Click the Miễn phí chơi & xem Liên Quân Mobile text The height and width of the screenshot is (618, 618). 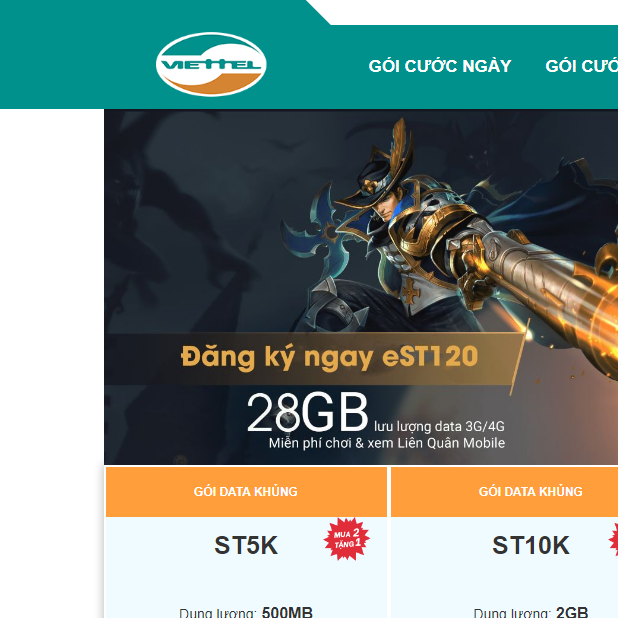coord(387,443)
